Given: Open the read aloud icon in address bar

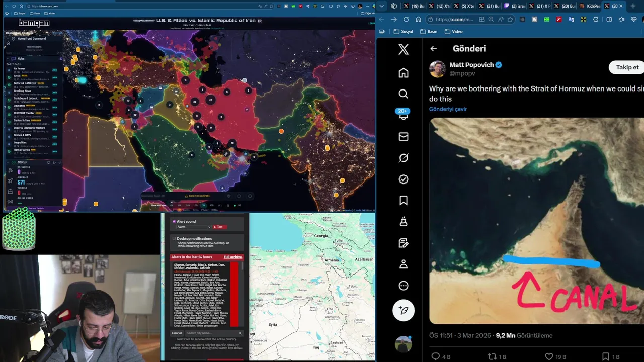Looking at the screenshot, I should (x=501, y=19).
